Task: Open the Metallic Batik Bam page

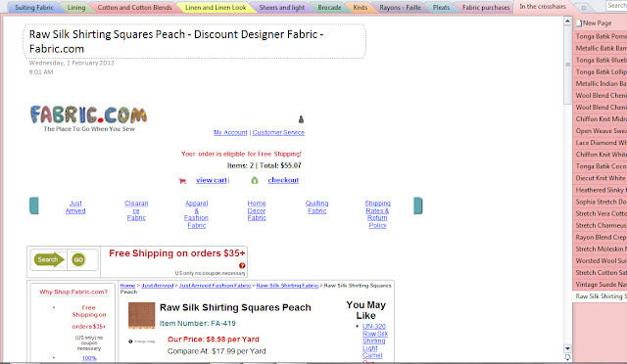Action: pyautogui.click(x=601, y=48)
